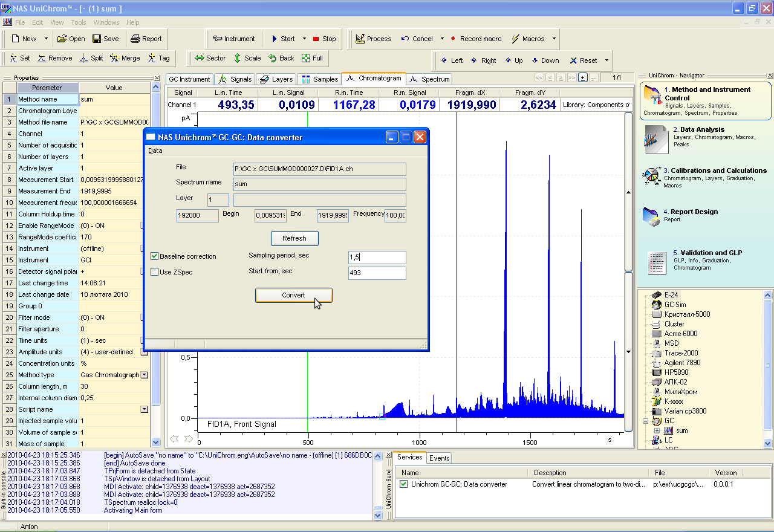
Task: Click the Column length value 30
Action: 115,386
